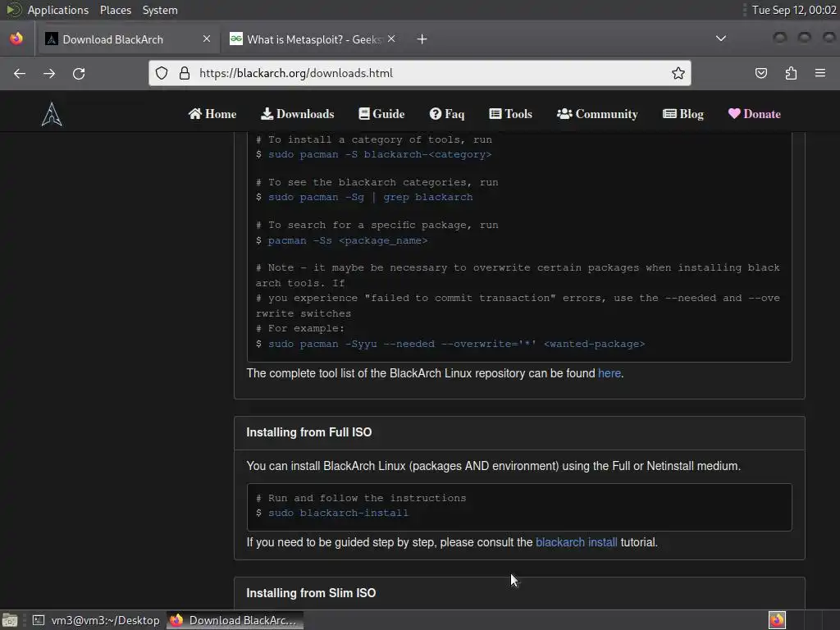Viewport: 840px width, 630px height.
Task: Expand the list all tabs chevron
Action: point(721,39)
